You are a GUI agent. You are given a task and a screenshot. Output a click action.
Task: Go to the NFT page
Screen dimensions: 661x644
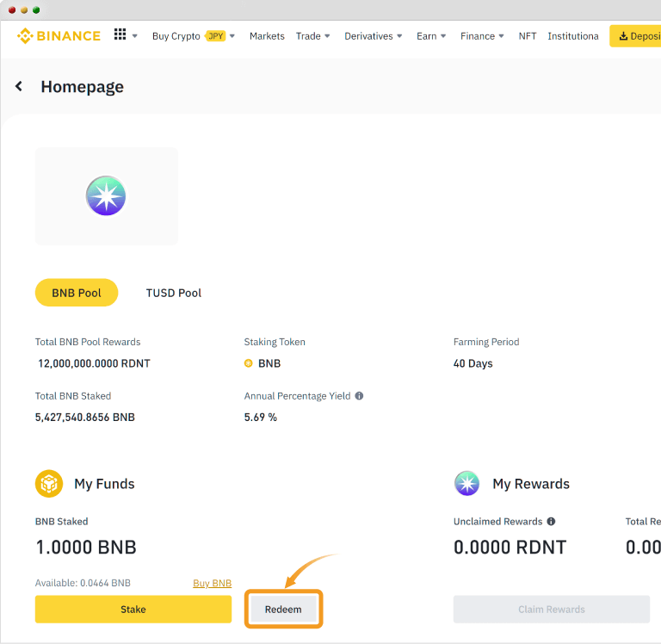pos(528,36)
